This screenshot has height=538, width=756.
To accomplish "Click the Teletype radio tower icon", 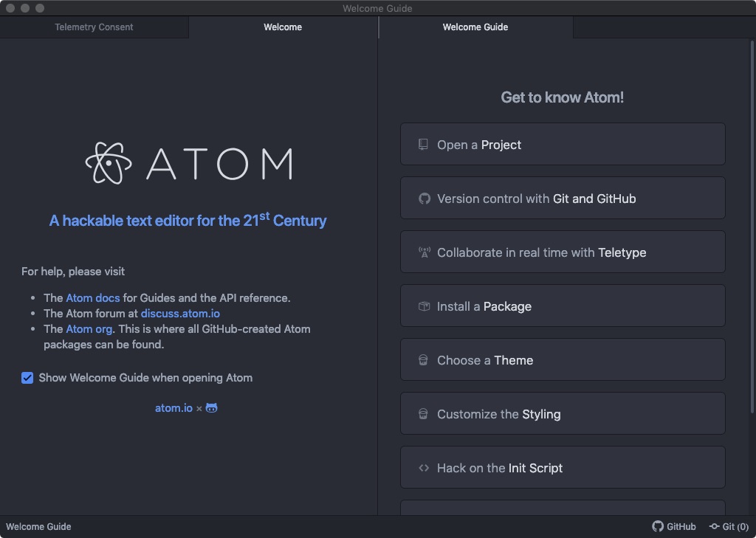I will point(425,252).
